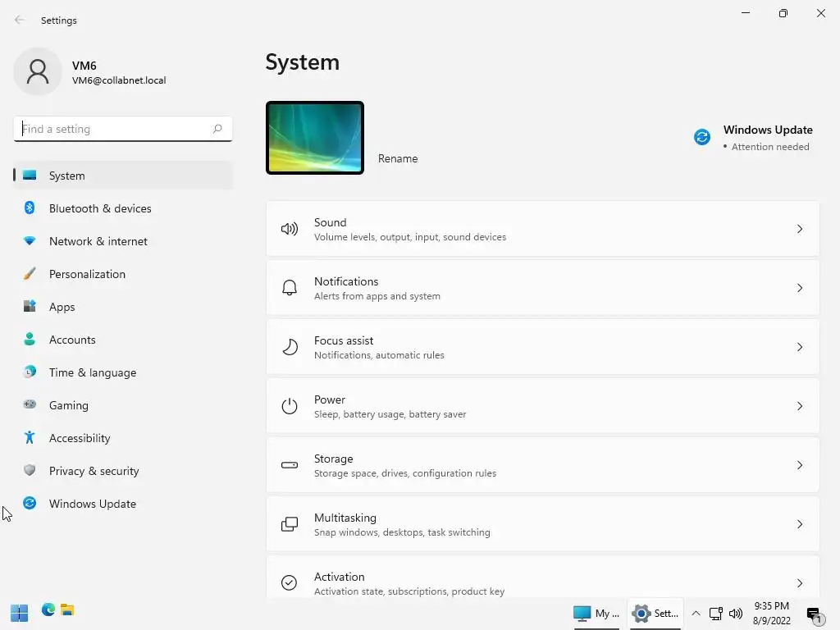This screenshot has height=630, width=840.
Task: Expand the Storage settings chevron
Action: click(799, 465)
